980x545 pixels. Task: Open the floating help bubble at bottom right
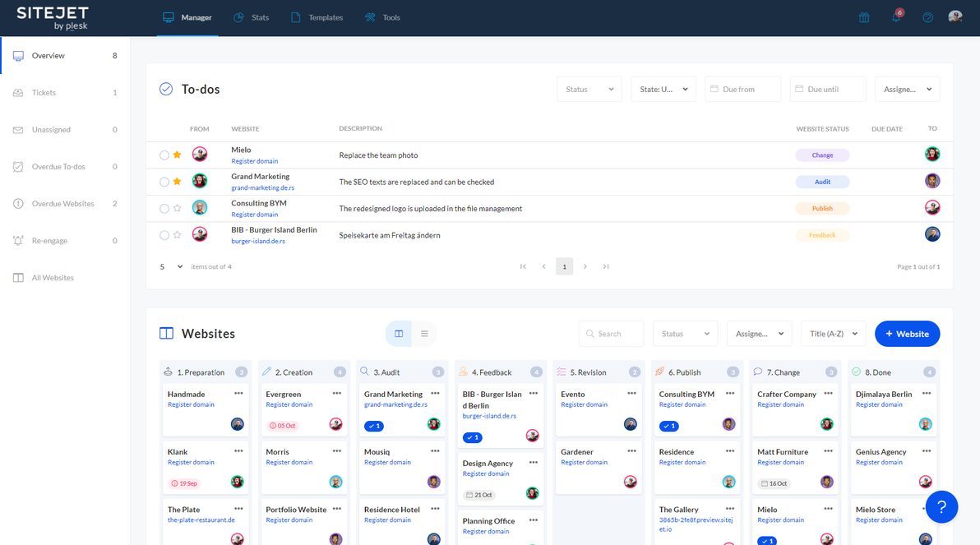point(942,507)
